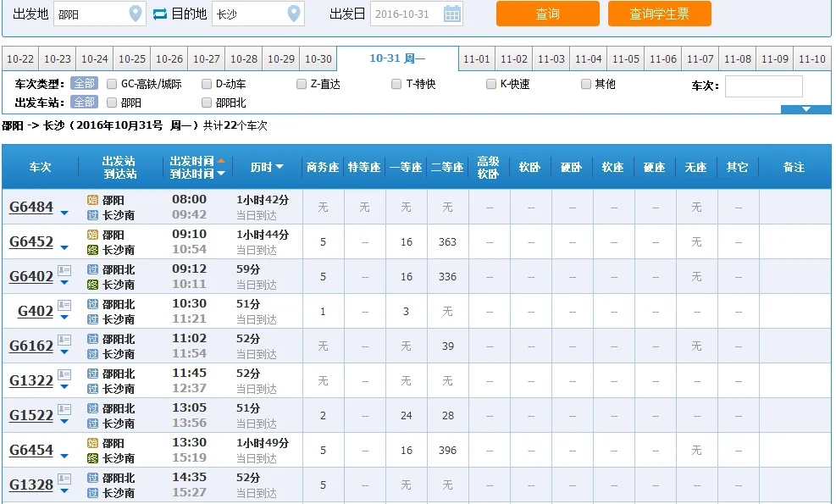Click the 始 origin icon beside G6484's 邵阳
The width and height of the screenshot is (836, 504).
click(91, 199)
